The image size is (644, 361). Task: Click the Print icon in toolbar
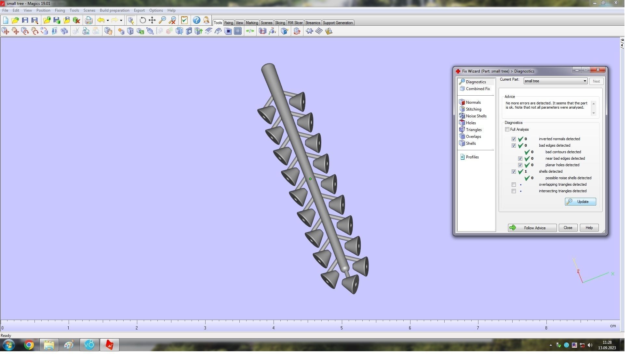coord(88,20)
